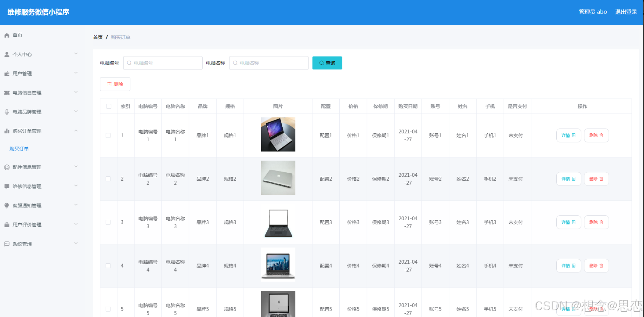644x317 pixels.
Task: Expand the 维修信息管理 chevron
Action: 76,186
